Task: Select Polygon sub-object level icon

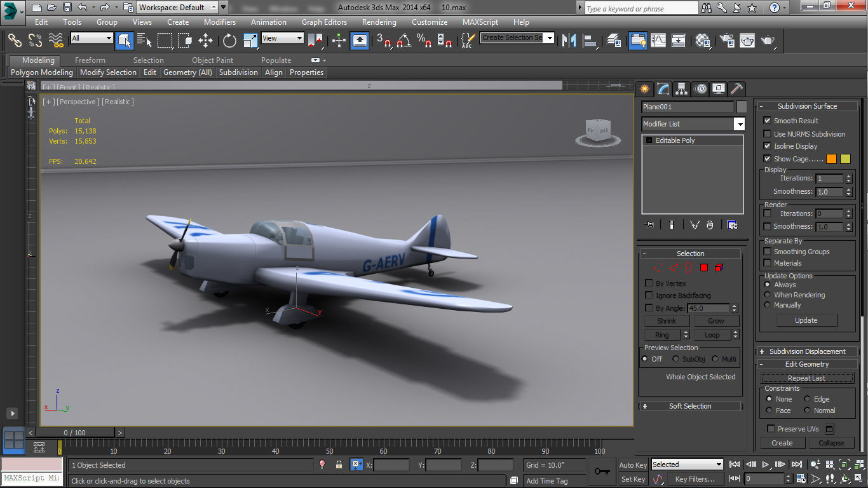Action: click(x=704, y=268)
